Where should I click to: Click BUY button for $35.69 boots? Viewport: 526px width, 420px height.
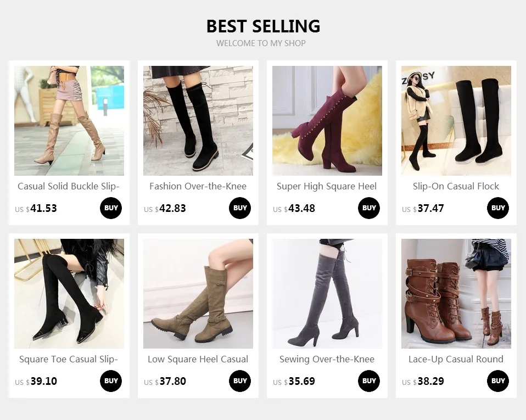(x=369, y=381)
